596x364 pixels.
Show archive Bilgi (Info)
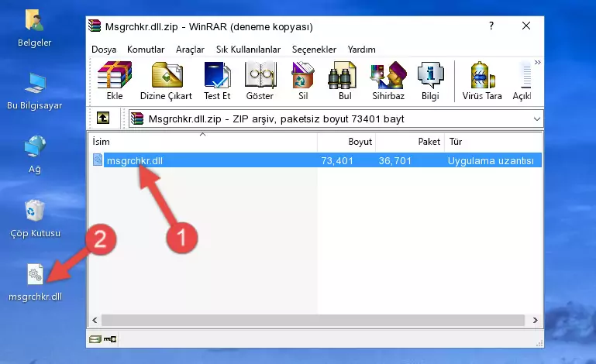[x=430, y=81]
